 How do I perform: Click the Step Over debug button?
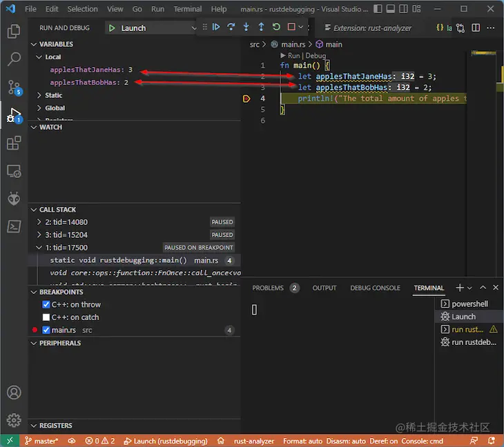pyautogui.click(x=231, y=27)
